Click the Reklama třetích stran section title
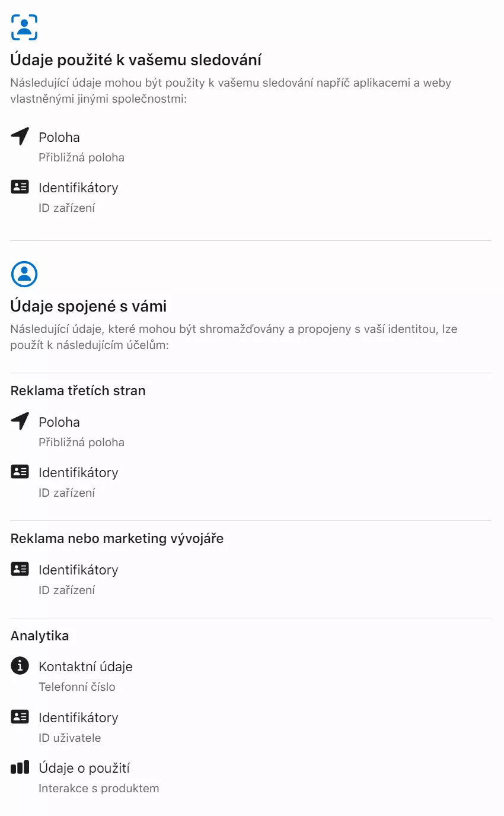504x816 pixels. tap(78, 390)
